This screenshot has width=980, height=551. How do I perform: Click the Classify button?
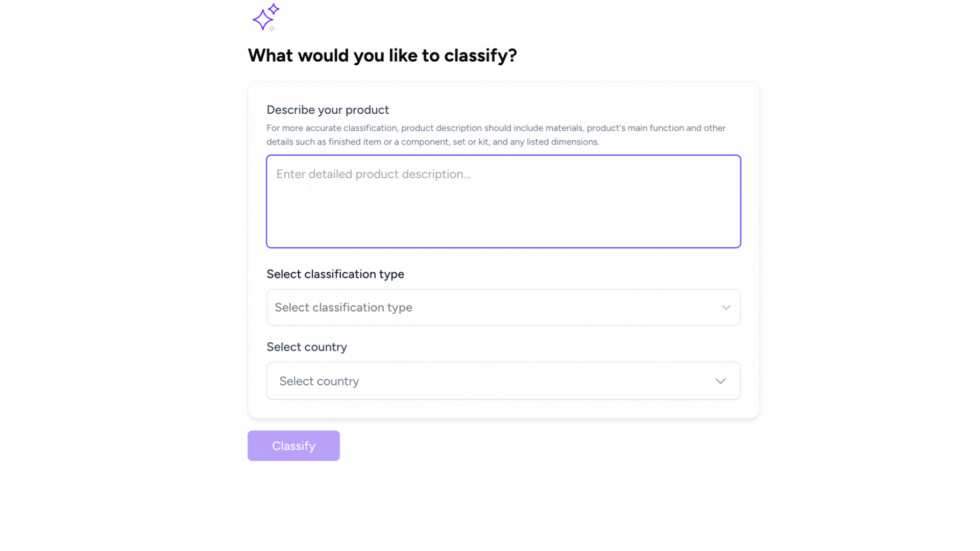click(293, 446)
